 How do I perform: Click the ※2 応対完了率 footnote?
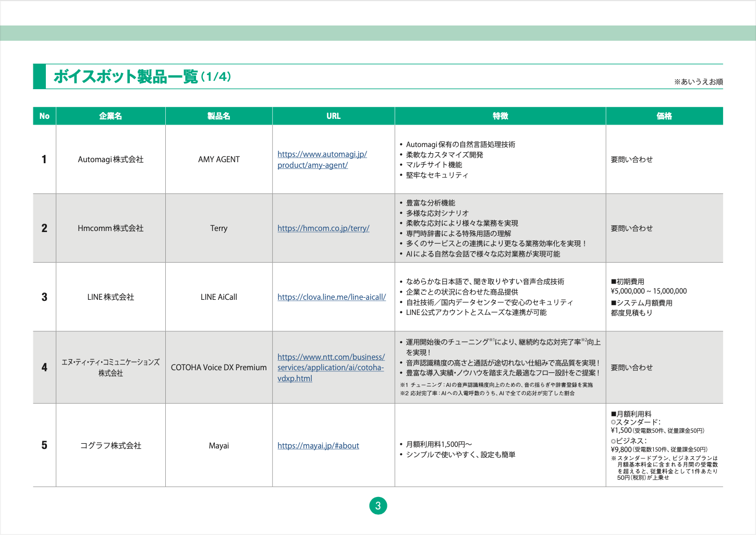487,393
